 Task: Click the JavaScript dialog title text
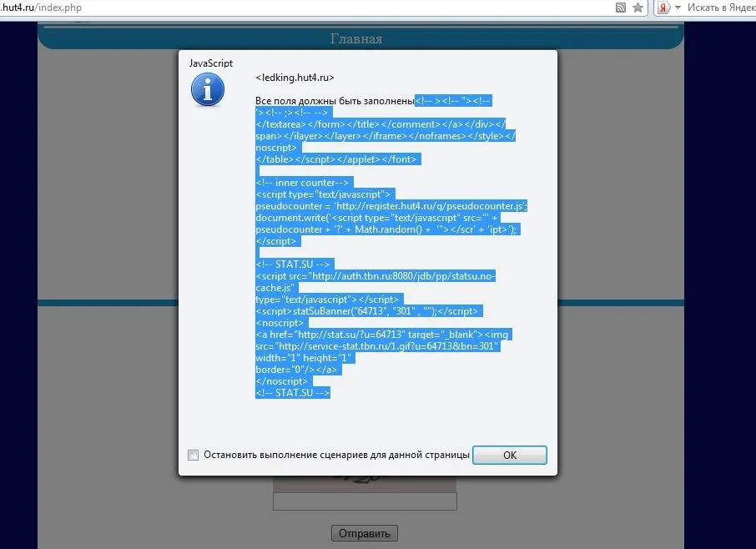pos(211,63)
